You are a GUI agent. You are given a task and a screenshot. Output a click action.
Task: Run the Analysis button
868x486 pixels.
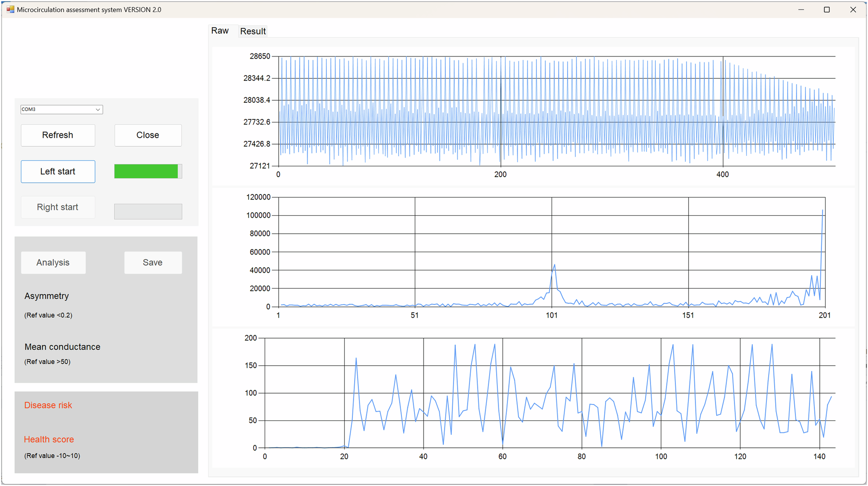53,263
